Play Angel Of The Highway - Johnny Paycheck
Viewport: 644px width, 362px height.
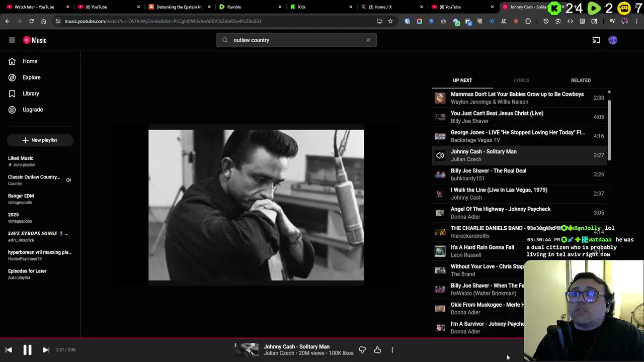pos(519,213)
